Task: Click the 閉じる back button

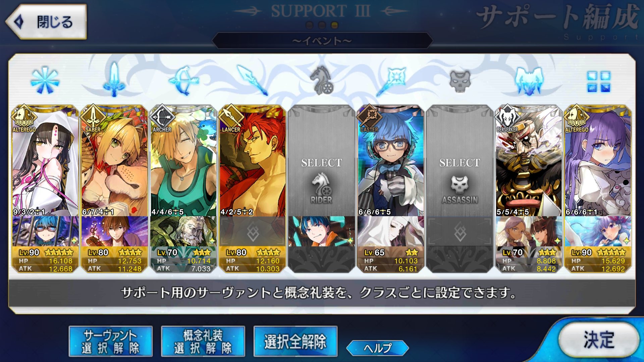Action: pos(46,22)
